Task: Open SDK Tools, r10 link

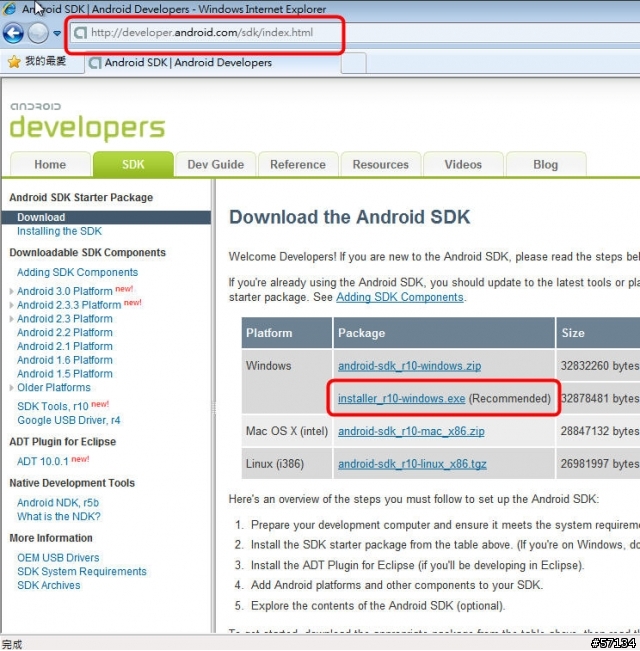Action: coord(53,406)
